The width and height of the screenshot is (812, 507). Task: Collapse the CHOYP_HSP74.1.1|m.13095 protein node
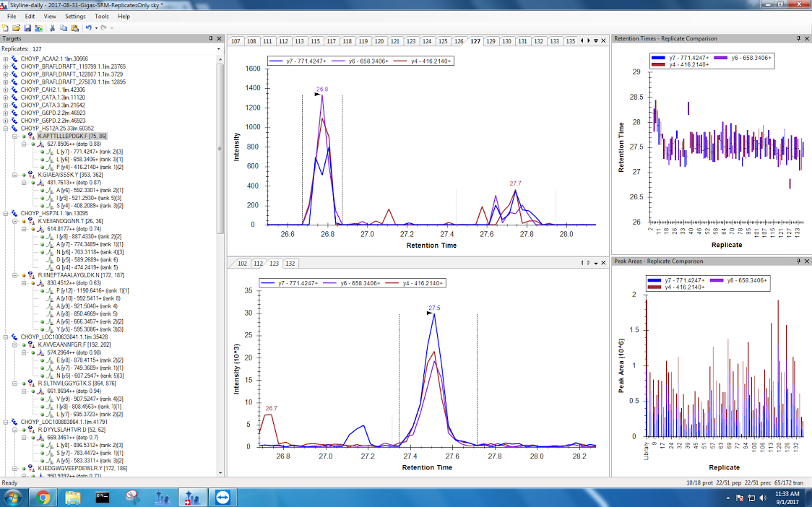(x=6, y=213)
